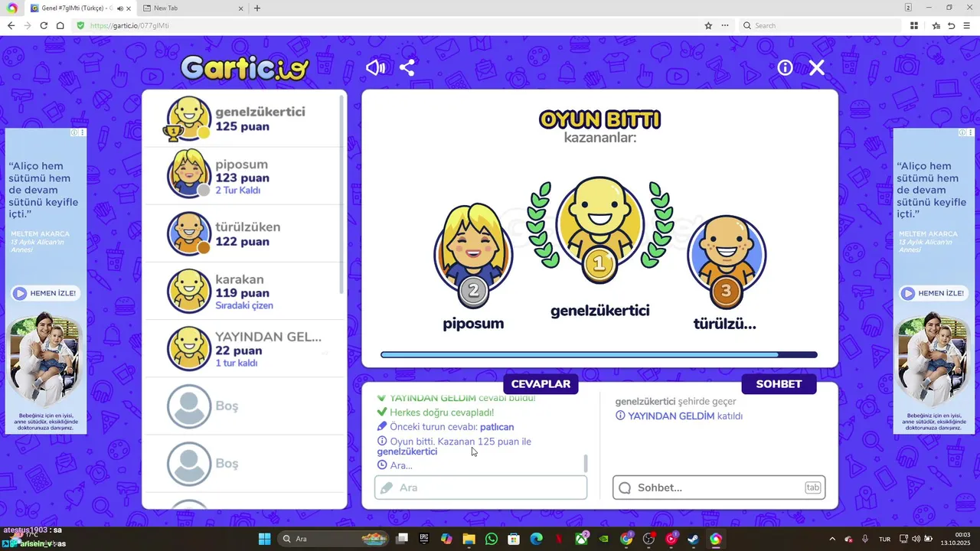Click the share room icon
980x551 pixels.
click(x=407, y=67)
